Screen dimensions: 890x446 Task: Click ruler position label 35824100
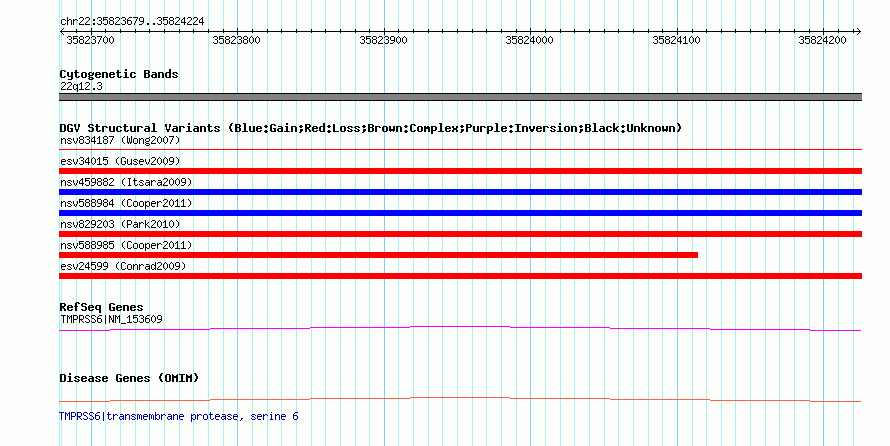pos(676,40)
